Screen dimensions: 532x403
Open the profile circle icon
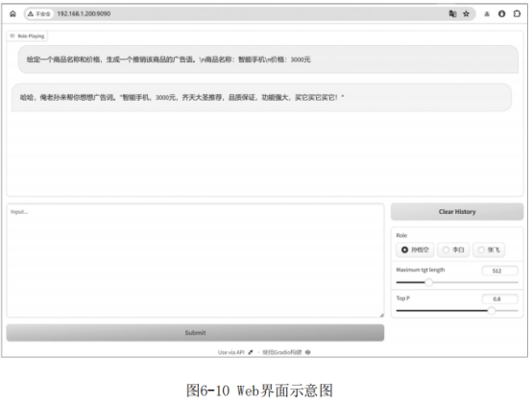point(502,13)
